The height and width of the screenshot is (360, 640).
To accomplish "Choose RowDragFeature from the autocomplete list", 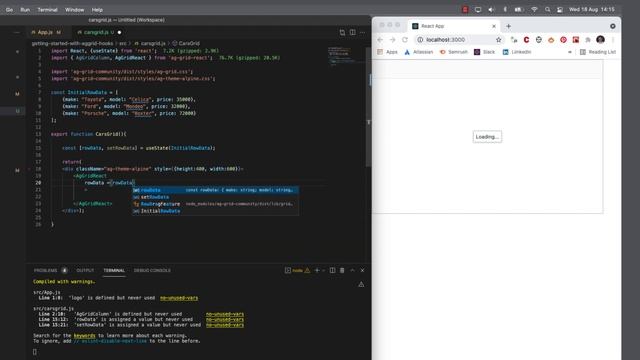I will point(215,204).
